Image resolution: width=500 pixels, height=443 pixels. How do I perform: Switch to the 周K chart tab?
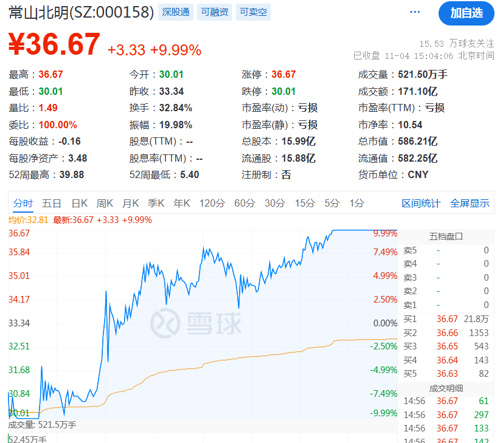pyautogui.click(x=105, y=203)
